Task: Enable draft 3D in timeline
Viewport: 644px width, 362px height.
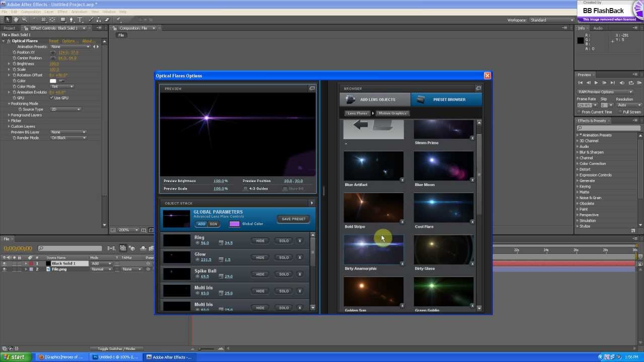Action: coord(132,248)
